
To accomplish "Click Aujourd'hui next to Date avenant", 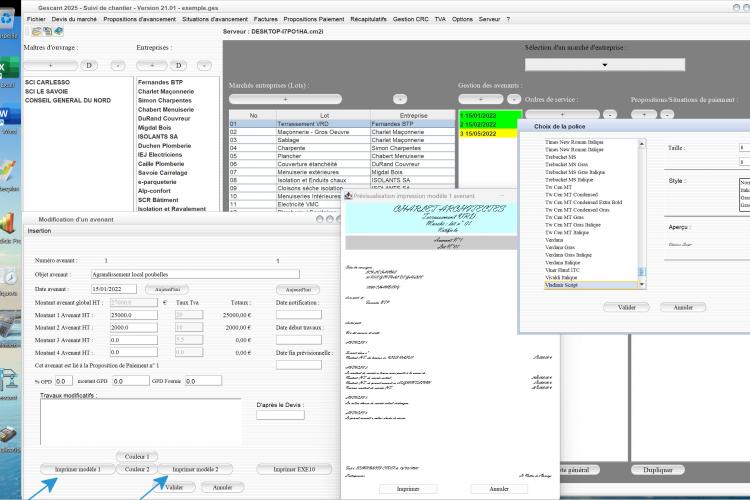I will pos(167,289).
